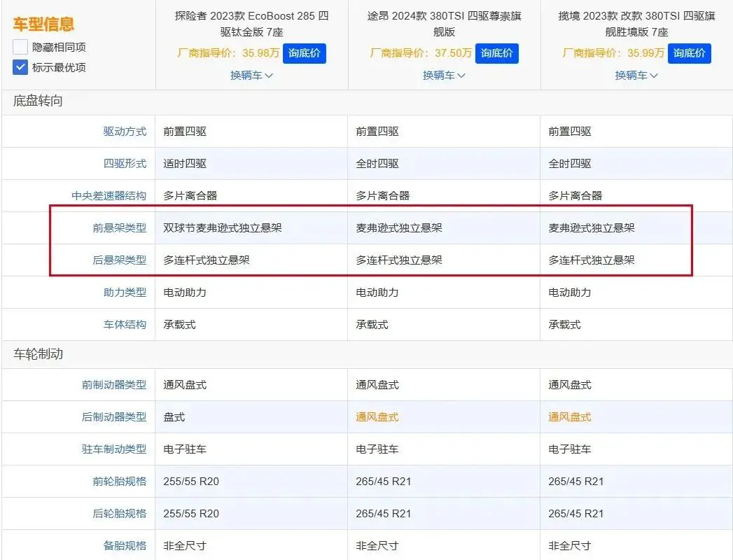The width and height of the screenshot is (733, 560).
Task: Select 厂商指导价 35.98万 price text
Action: [x=228, y=52]
